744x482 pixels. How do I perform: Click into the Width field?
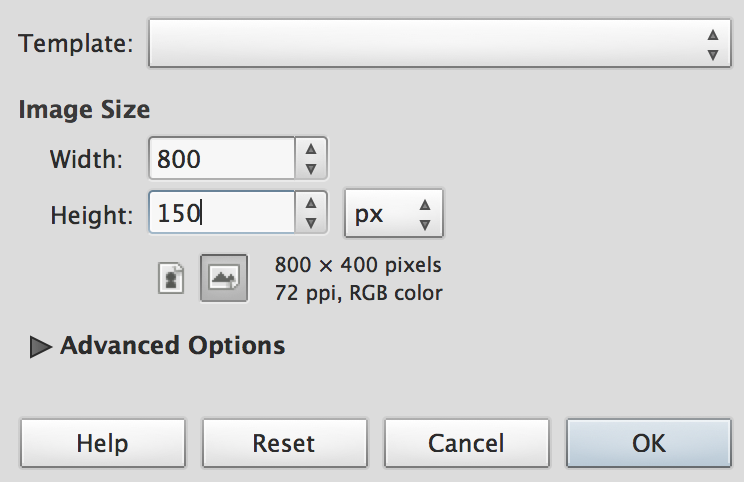point(222,159)
